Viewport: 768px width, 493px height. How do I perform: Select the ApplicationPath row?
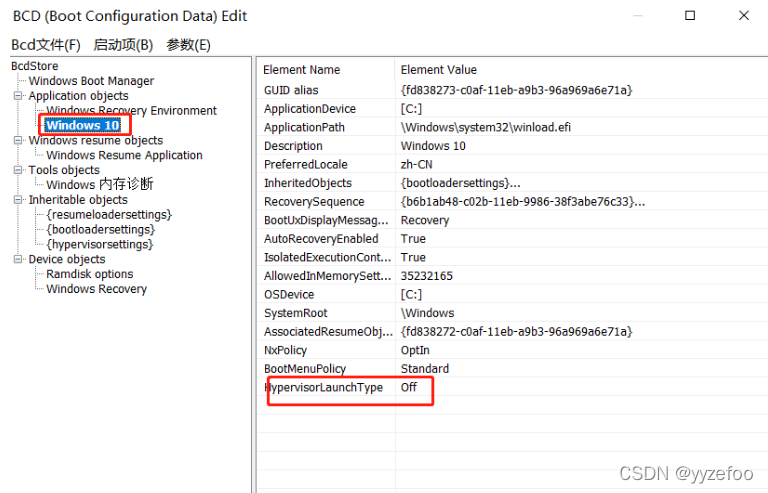[x=513, y=127]
